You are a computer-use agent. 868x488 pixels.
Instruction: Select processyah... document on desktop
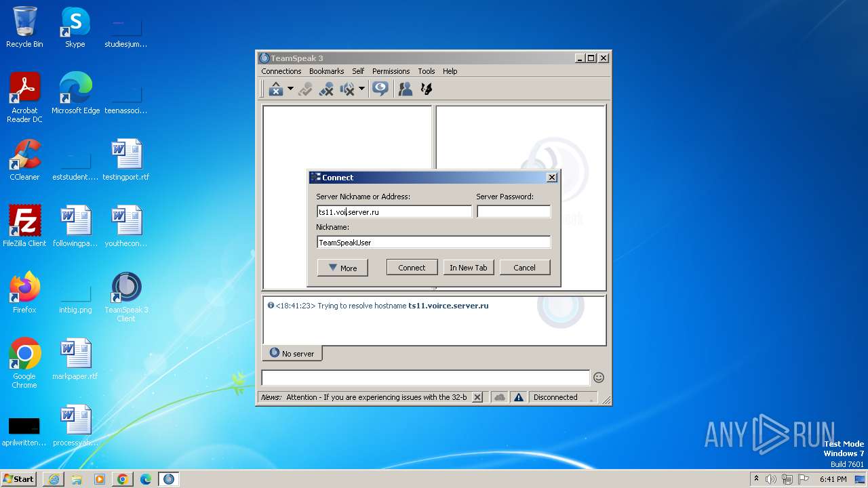click(x=75, y=425)
